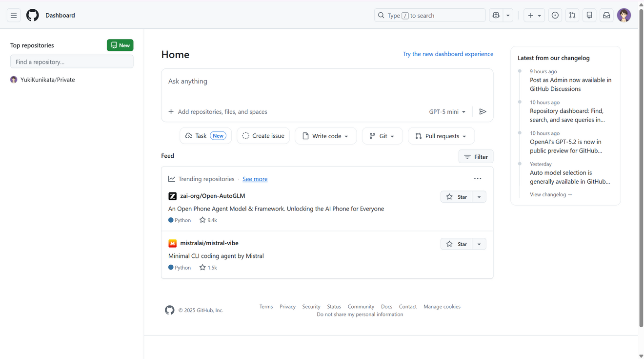Open the Feed Filter button
Viewport: 644px width, 359px height.
pyautogui.click(x=476, y=157)
